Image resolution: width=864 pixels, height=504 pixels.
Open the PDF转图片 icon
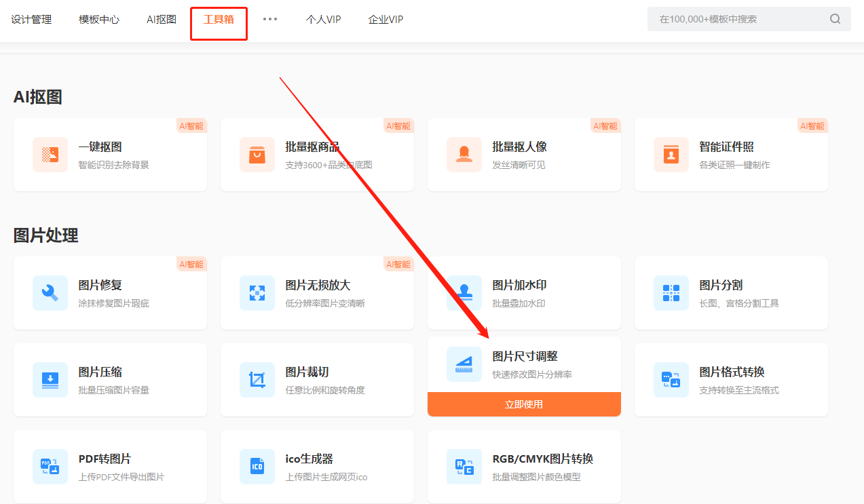[50, 467]
